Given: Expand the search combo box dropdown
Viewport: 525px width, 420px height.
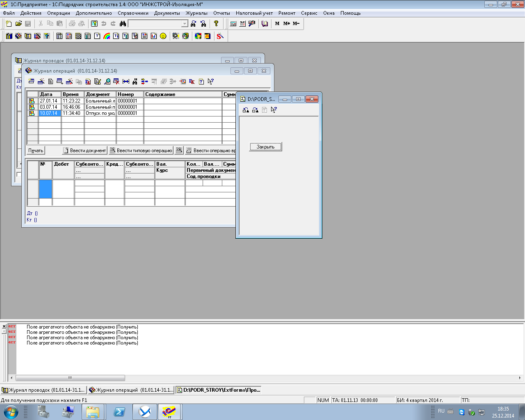Looking at the screenshot, I should pyautogui.click(x=185, y=24).
